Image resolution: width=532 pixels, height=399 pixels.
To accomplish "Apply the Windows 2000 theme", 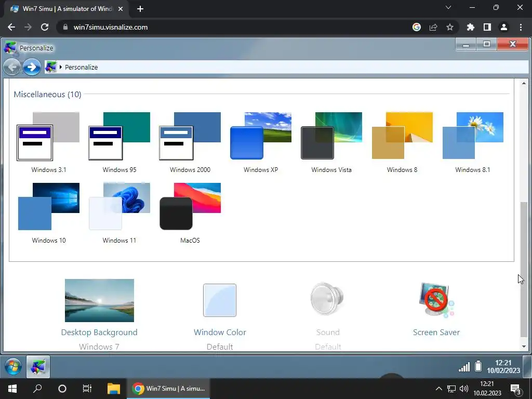I will pos(190,142).
